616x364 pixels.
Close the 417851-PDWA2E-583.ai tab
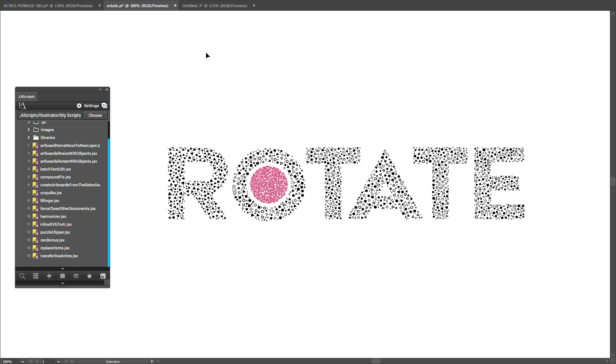click(100, 5)
